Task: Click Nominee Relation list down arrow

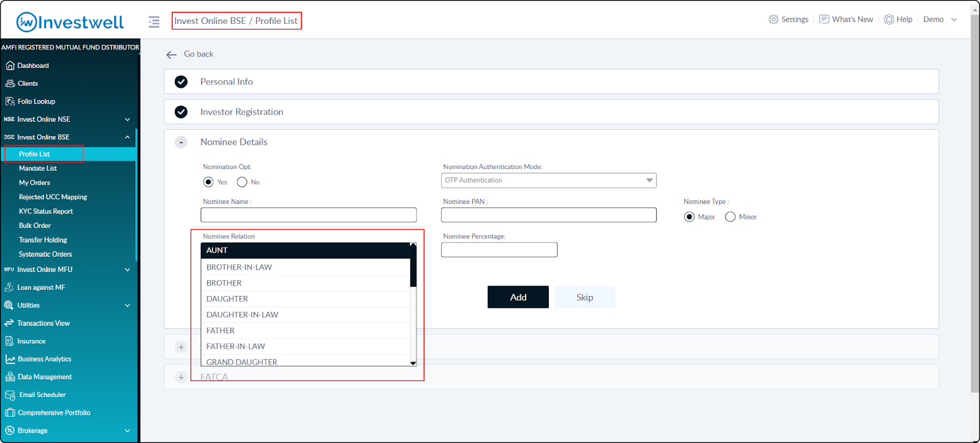Action: (x=413, y=363)
